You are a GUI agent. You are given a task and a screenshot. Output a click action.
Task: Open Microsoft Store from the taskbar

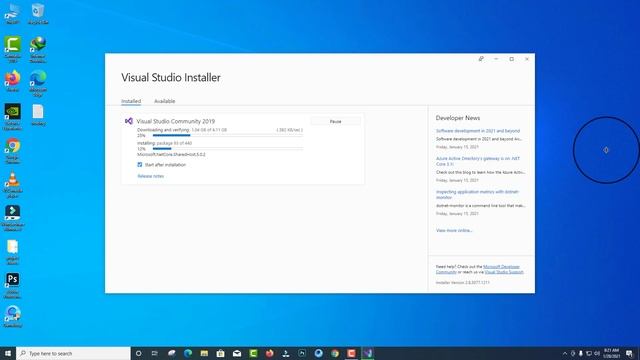(x=220, y=353)
